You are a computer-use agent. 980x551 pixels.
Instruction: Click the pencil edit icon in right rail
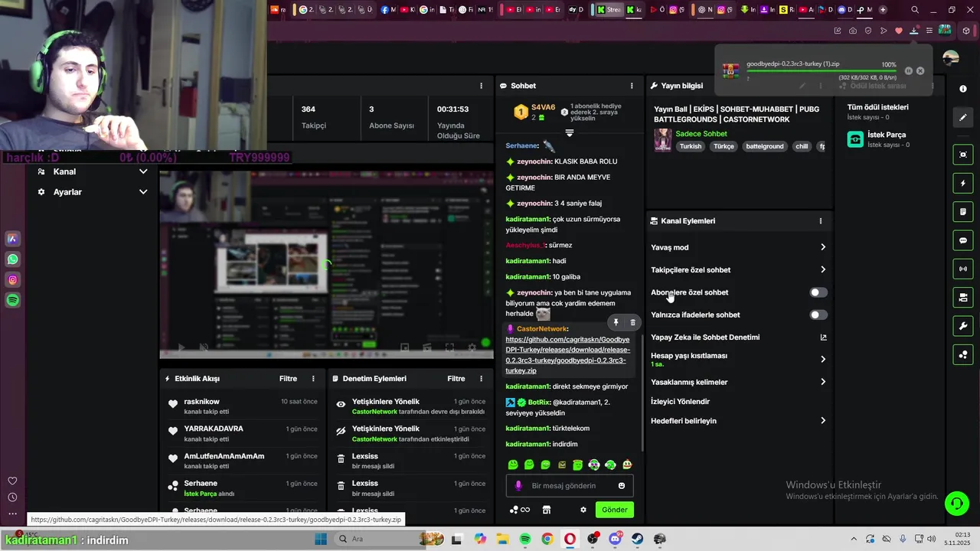pyautogui.click(x=963, y=118)
